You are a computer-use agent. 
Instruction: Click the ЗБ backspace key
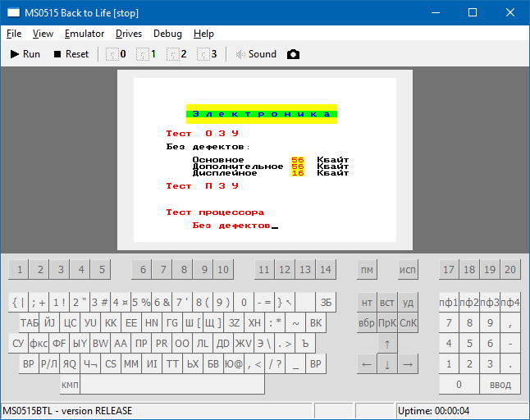[x=326, y=302]
